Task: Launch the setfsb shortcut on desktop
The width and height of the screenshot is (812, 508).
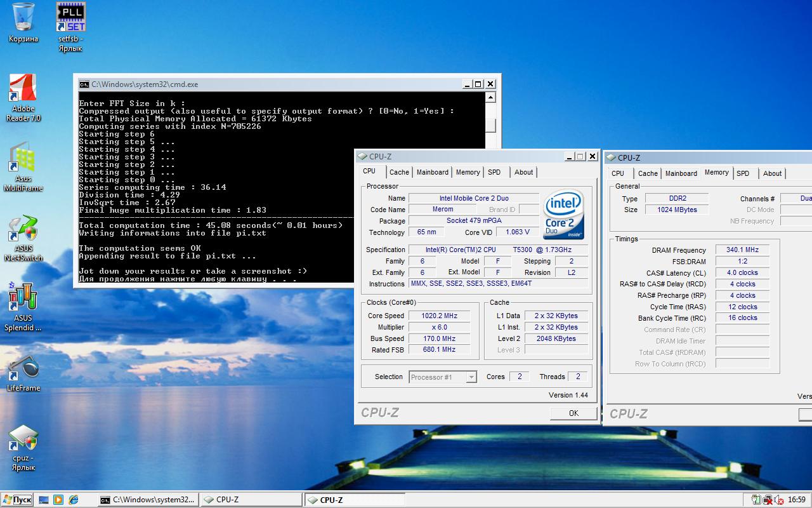Action: click(70, 27)
